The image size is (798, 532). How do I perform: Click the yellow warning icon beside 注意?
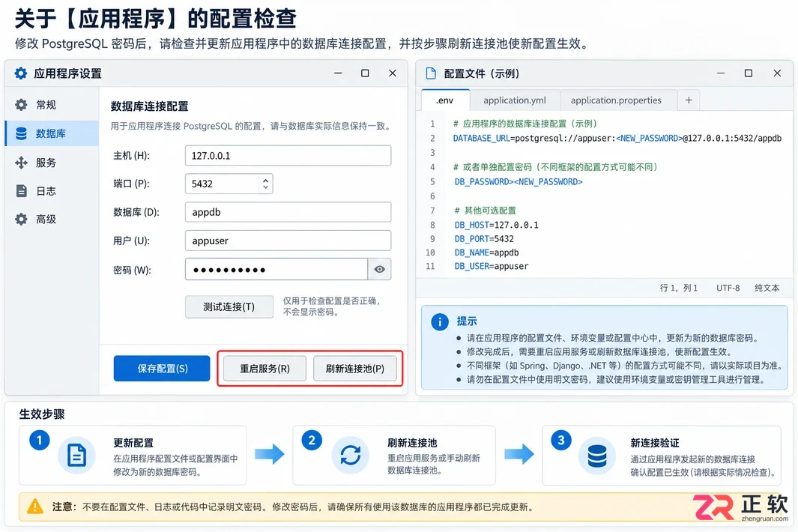click(x=34, y=507)
